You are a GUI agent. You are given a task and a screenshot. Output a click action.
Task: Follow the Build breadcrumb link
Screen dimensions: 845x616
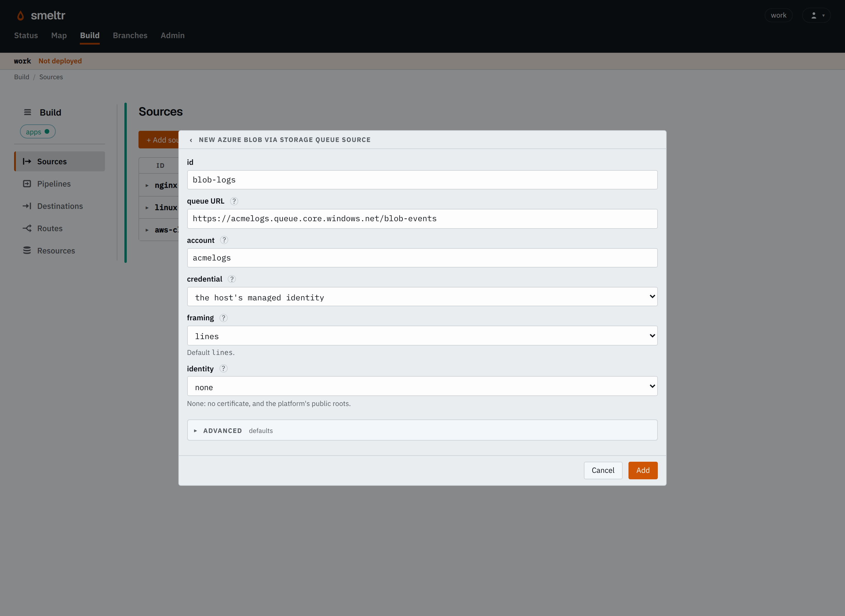(22, 77)
